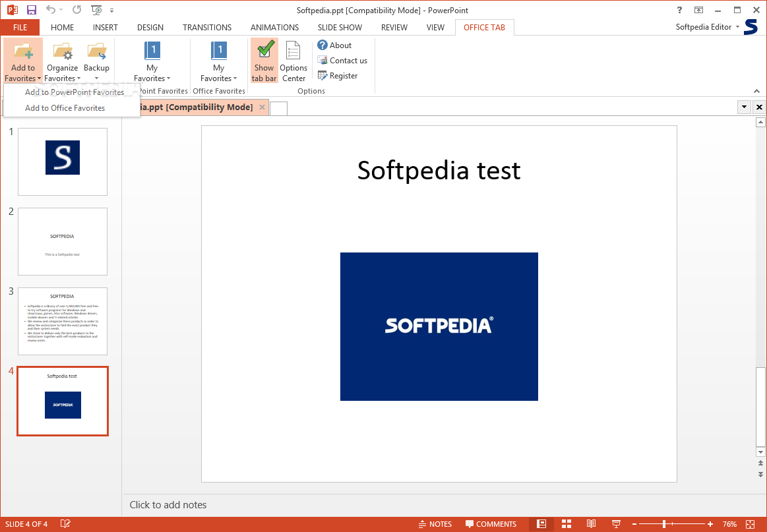
Task: Click the 'Softpedia test' slide title
Action: (x=439, y=170)
